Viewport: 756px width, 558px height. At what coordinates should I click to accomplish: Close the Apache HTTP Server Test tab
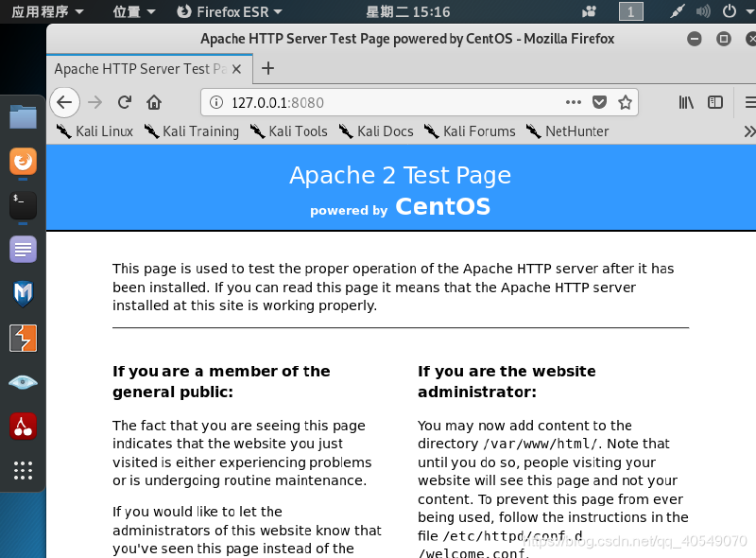[236, 69]
